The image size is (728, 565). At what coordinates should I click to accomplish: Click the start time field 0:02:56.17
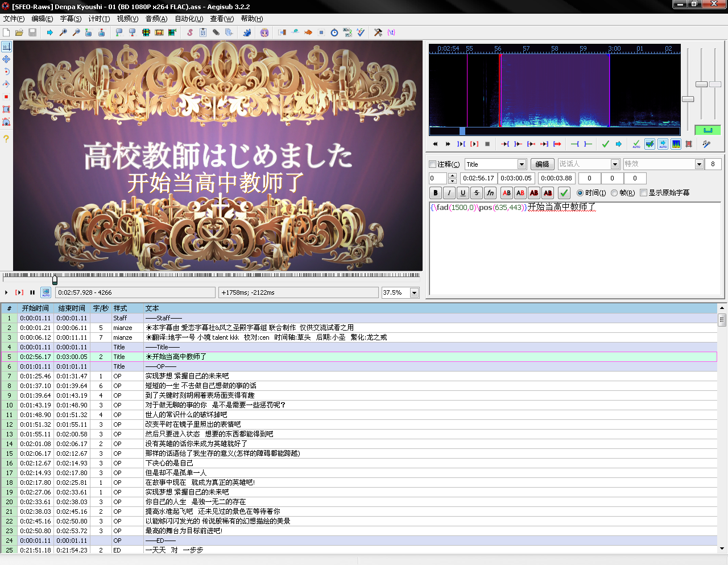coord(478,178)
